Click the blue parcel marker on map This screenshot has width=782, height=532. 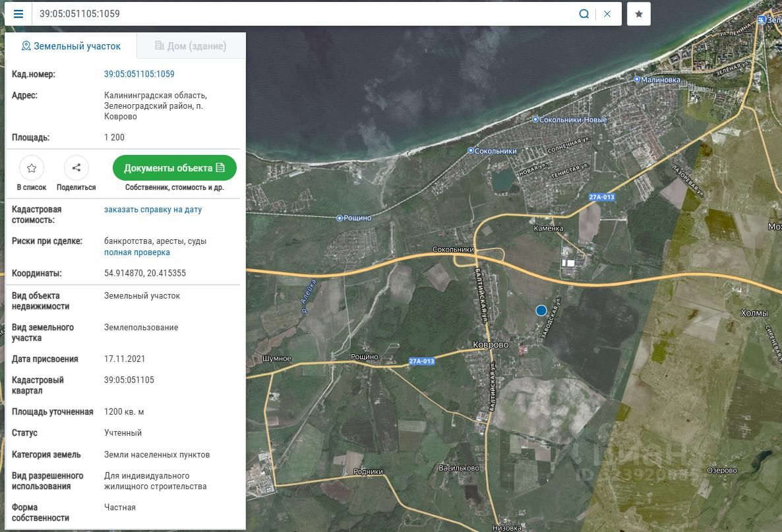click(541, 310)
